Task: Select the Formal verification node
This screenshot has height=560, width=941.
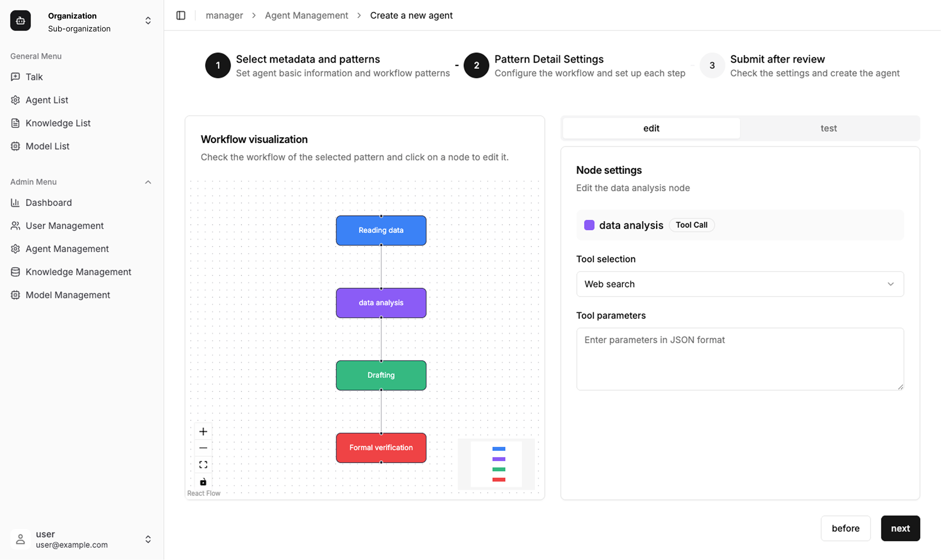Action: (381, 448)
